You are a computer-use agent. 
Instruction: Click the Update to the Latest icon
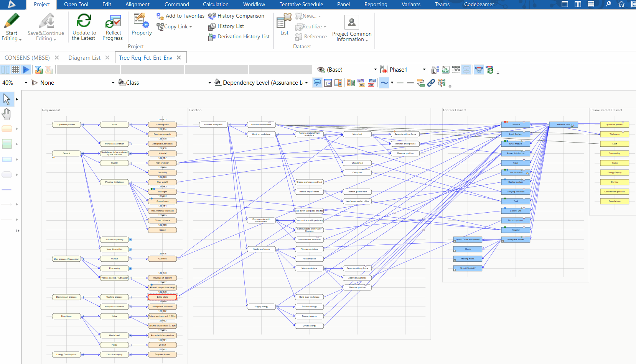tap(84, 26)
